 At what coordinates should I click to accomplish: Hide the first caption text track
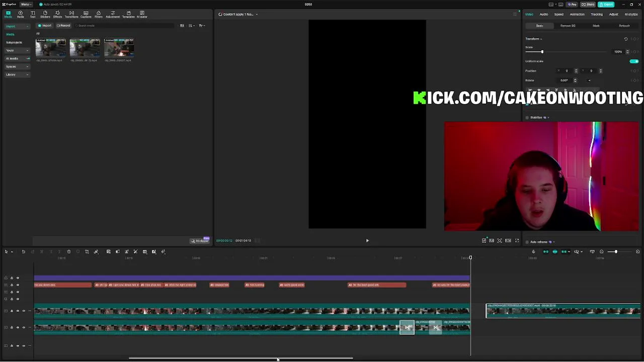18,285
